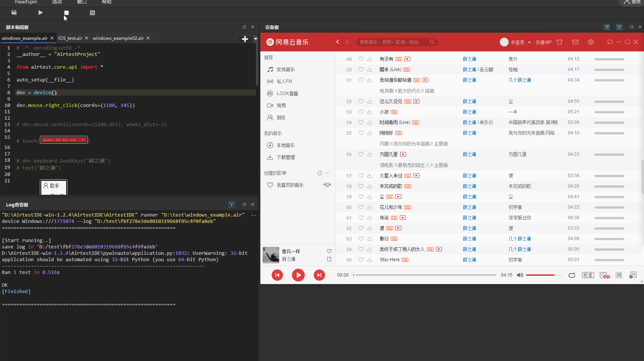Click the 开通VIP link

point(543,42)
